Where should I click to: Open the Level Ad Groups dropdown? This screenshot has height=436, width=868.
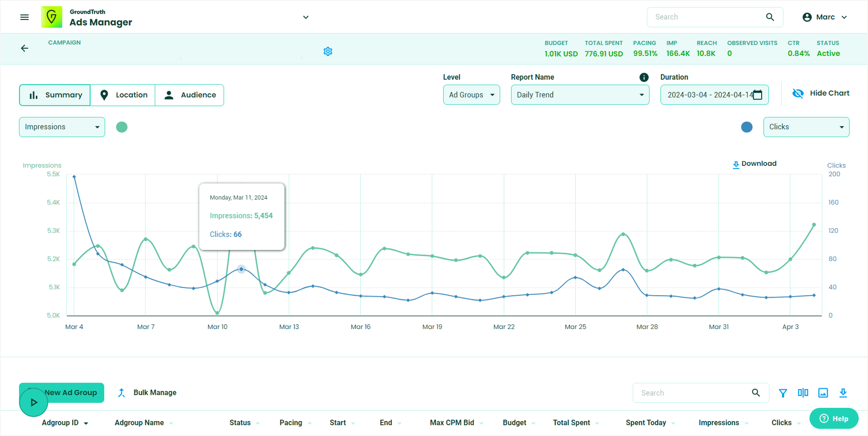(x=471, y=95)
